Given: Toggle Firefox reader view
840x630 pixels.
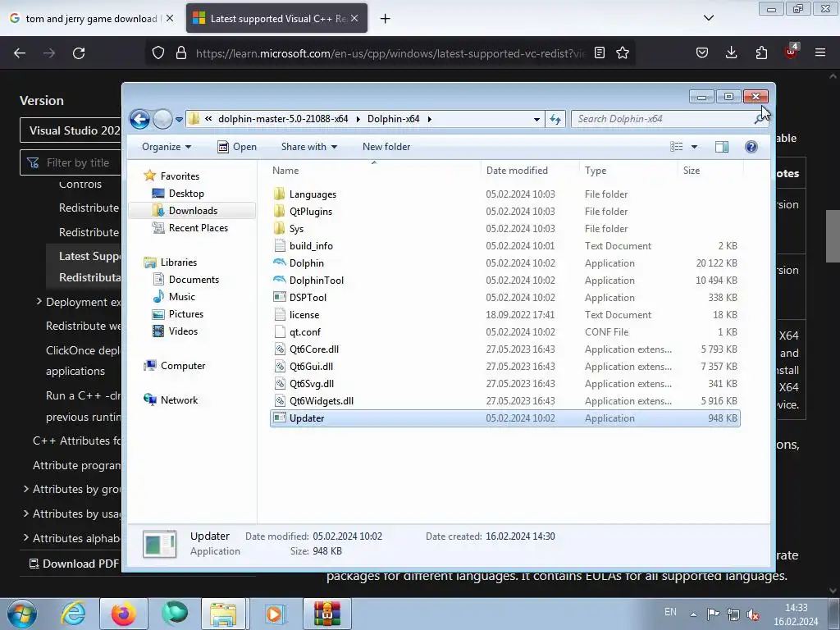Looking at the screenshot, I should [x=600, y=53].
